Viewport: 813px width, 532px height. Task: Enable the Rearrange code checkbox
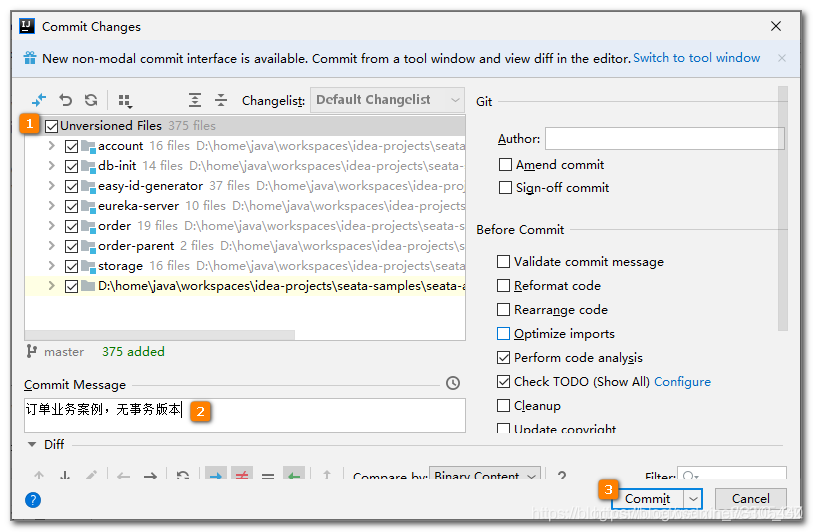coord(503,309)
